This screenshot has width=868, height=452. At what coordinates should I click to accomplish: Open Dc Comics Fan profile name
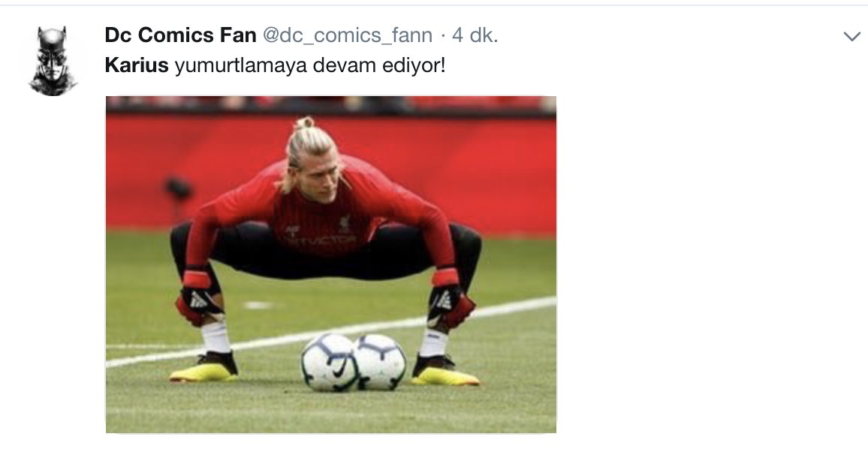[180, 35]
